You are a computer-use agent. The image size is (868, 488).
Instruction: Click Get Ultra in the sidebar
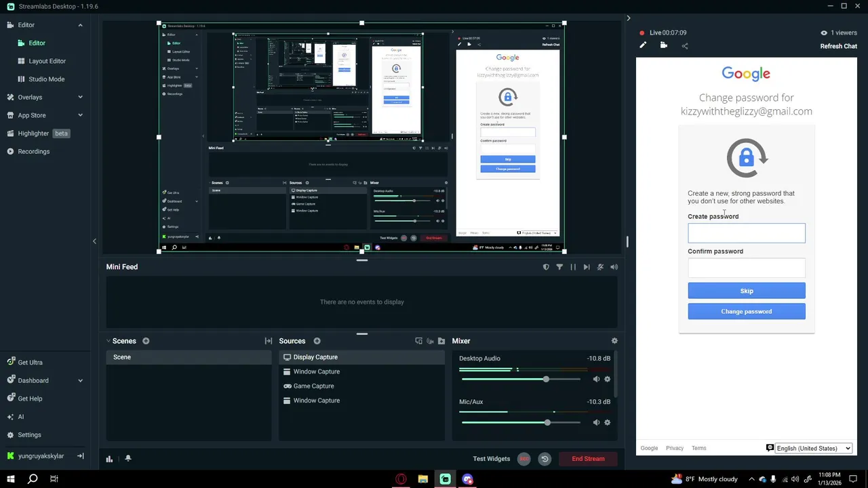[24, 363]
